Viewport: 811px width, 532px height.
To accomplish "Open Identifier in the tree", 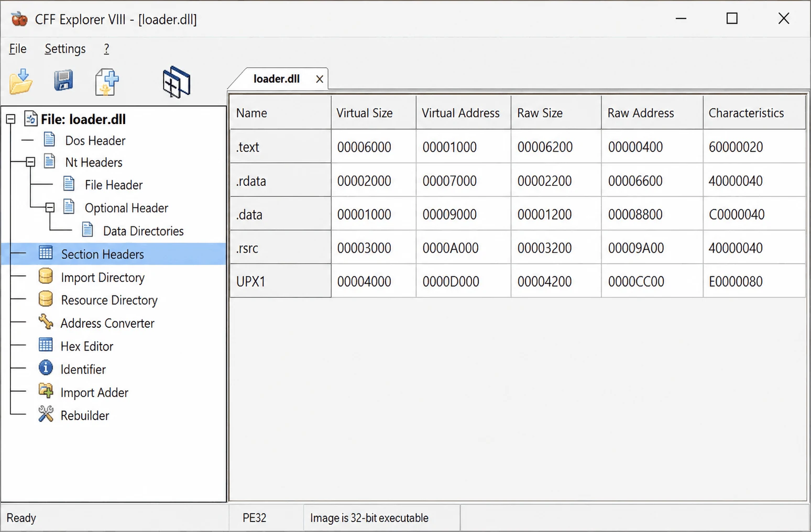I will (x=83, y=369).
